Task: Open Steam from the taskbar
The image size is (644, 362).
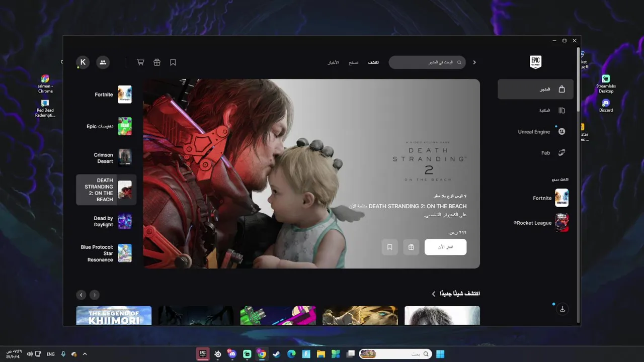Action: click(276, 354)
